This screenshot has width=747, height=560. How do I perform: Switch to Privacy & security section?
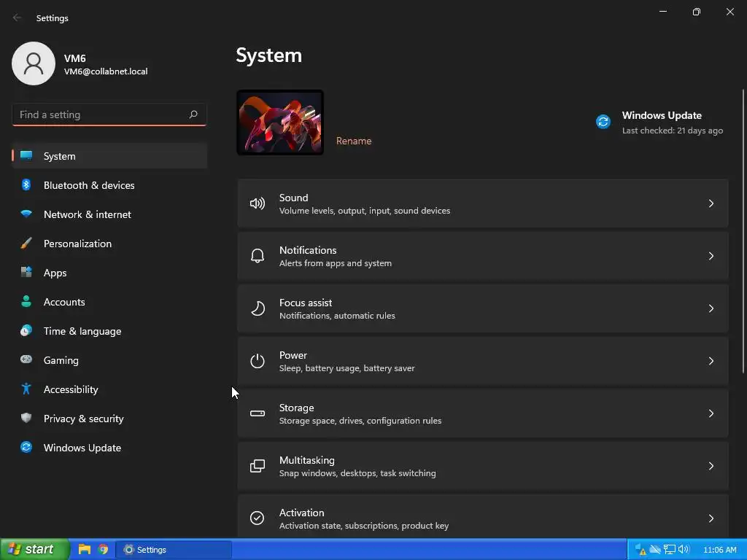tap(109, 418)
